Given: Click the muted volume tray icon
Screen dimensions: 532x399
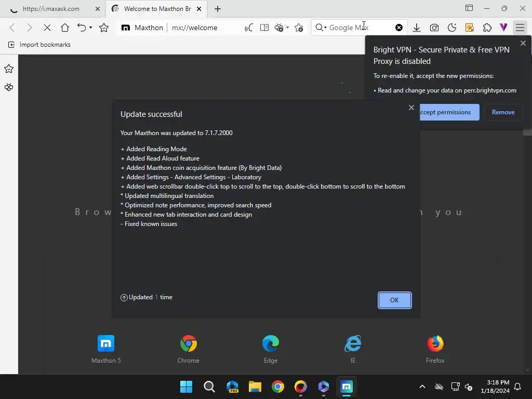Looking at the screenshot, I should click(469, 387).
